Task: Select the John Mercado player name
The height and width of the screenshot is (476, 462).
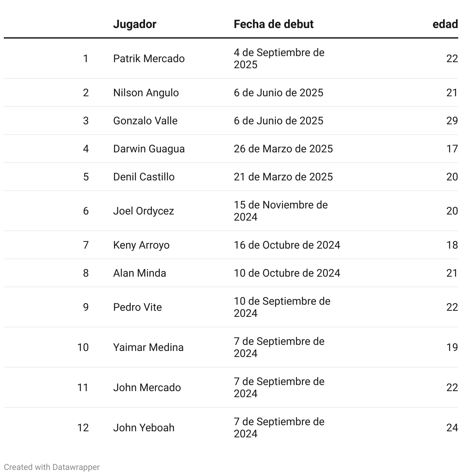Action: click(147, 388)
